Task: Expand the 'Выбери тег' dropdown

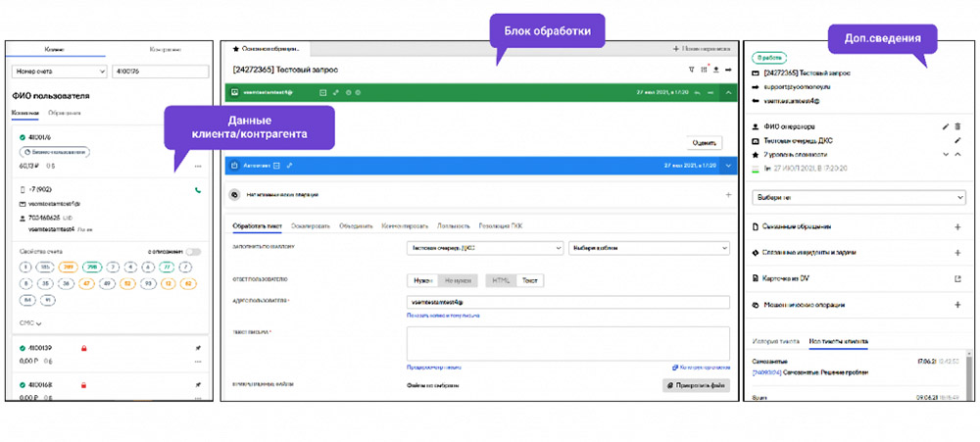Action: (858, 198)
